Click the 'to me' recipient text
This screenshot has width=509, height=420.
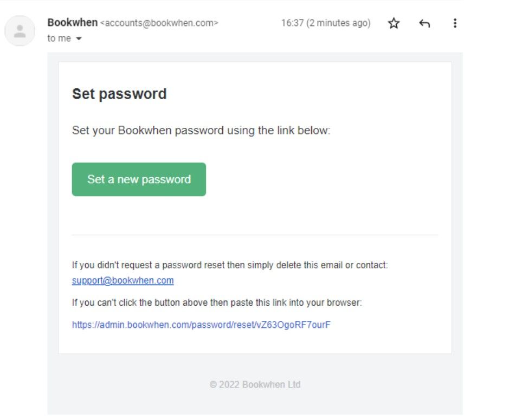(59, 38)
